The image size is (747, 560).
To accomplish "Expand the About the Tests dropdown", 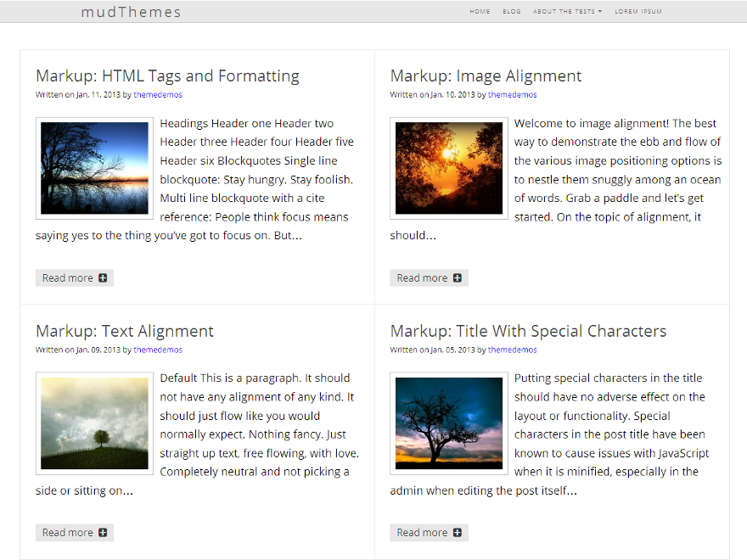I will coord(564,12).
